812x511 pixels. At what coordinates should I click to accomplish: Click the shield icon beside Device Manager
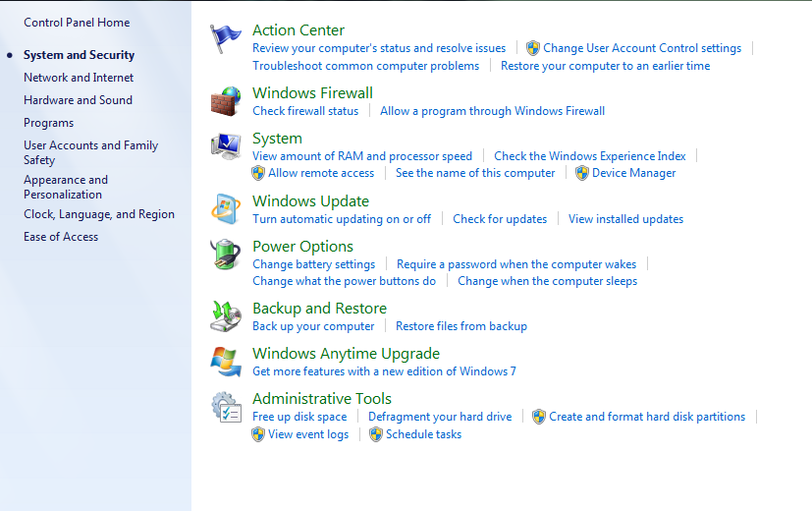582,173
